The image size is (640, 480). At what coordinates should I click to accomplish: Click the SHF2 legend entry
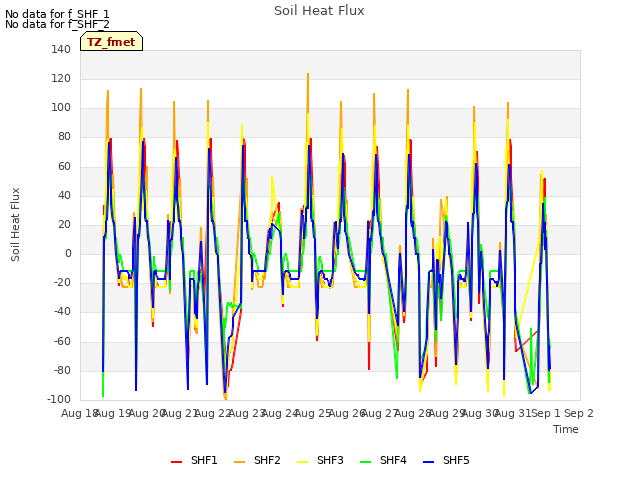pyautogui.click(x=258, y=460)
